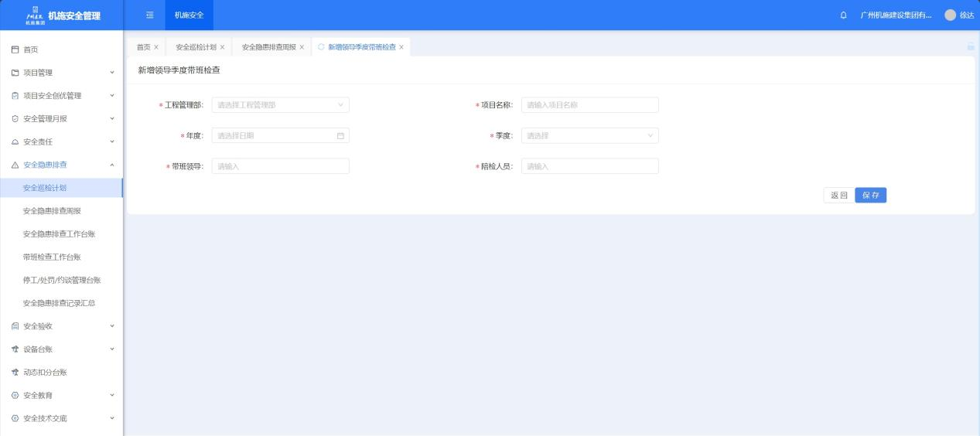The image size is (980, 436).
Task: Click the notification bell icon
Action: point(843,15)
